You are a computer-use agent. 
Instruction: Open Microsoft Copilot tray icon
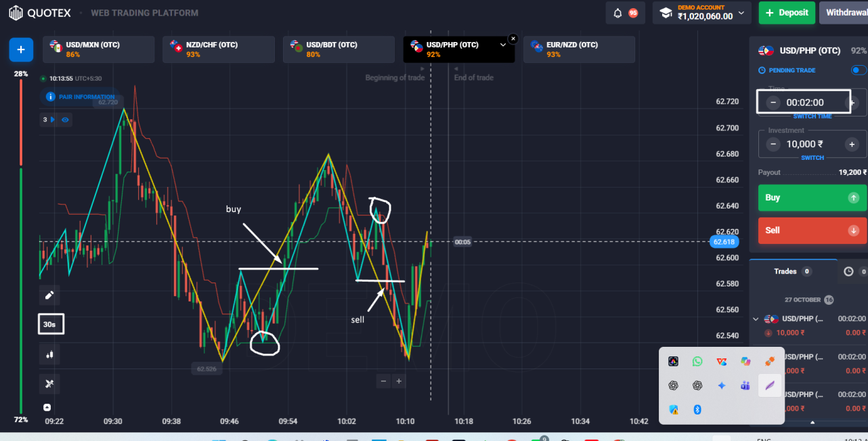pos(745,362)
